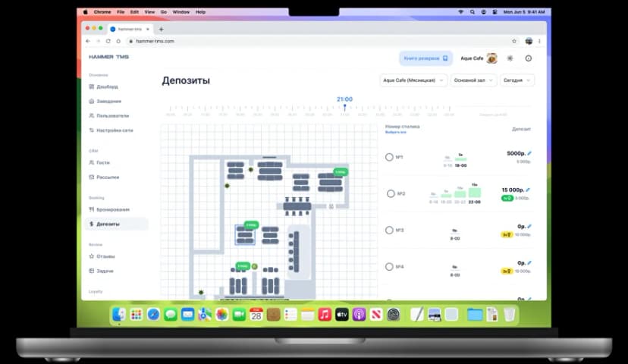The width and height of the screenshot is (628, 364).
Task: Open Отзывы in the Review section
Action: [x=106, y=256]
